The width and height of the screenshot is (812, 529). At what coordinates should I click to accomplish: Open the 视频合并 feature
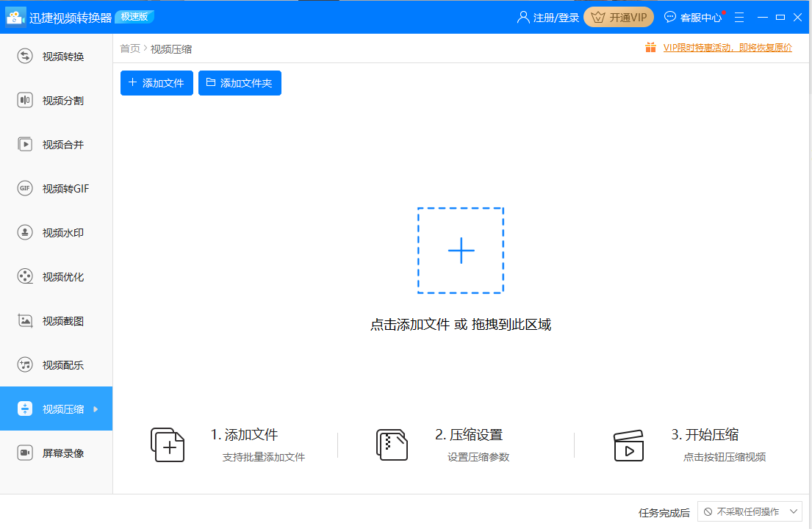pos(56,144)
